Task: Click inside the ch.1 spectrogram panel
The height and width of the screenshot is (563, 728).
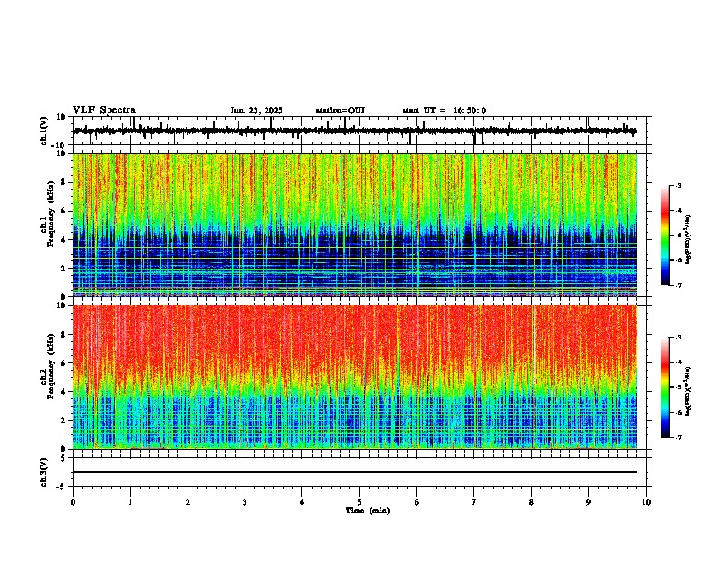Action: click(354, 224)
